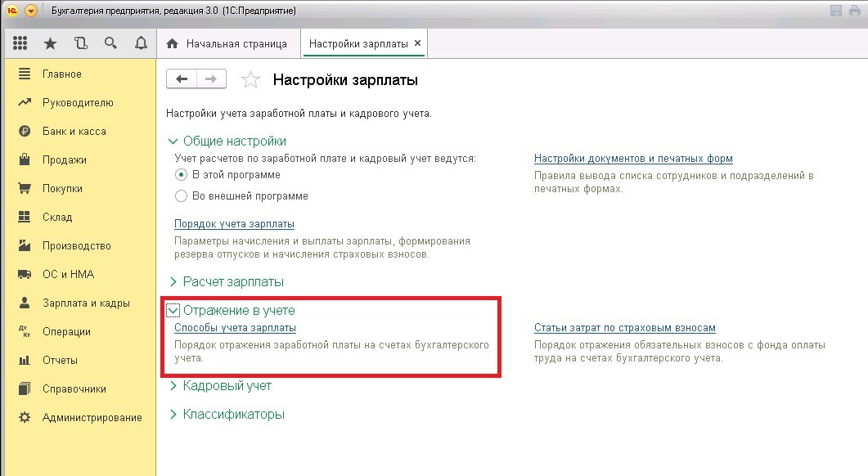The image size is (868, 476).
Task: Open the sections menu grid icon
Action: [20, 43]
